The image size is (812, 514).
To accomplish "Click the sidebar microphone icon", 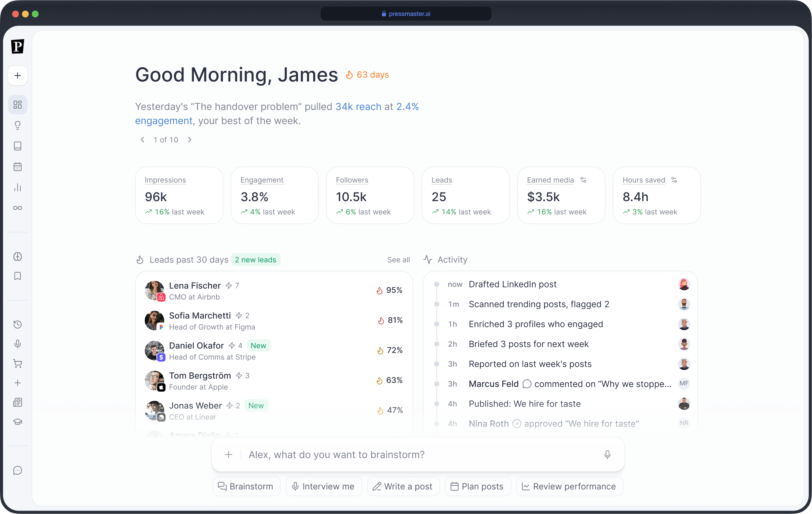I will tap(18, 344).
